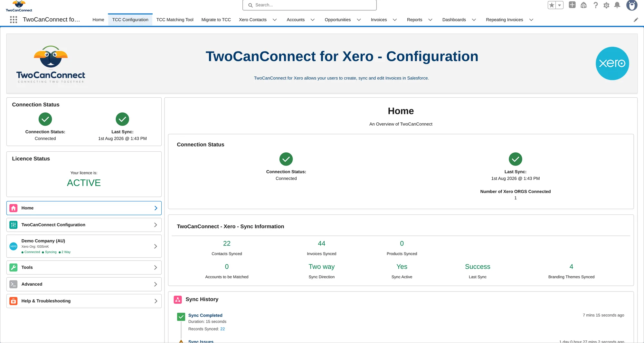Open the Home navigation tab

(x=98, y=20)
